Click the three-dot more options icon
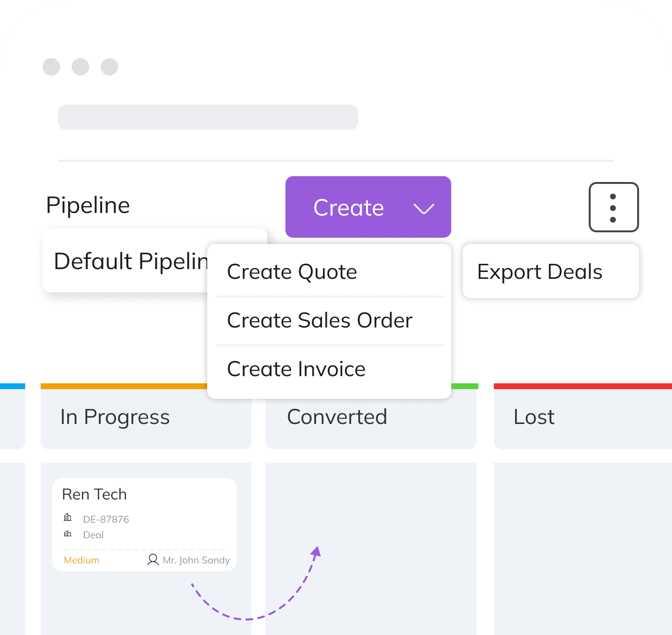This screenshot has width=672, height=635. coord(613,208)
